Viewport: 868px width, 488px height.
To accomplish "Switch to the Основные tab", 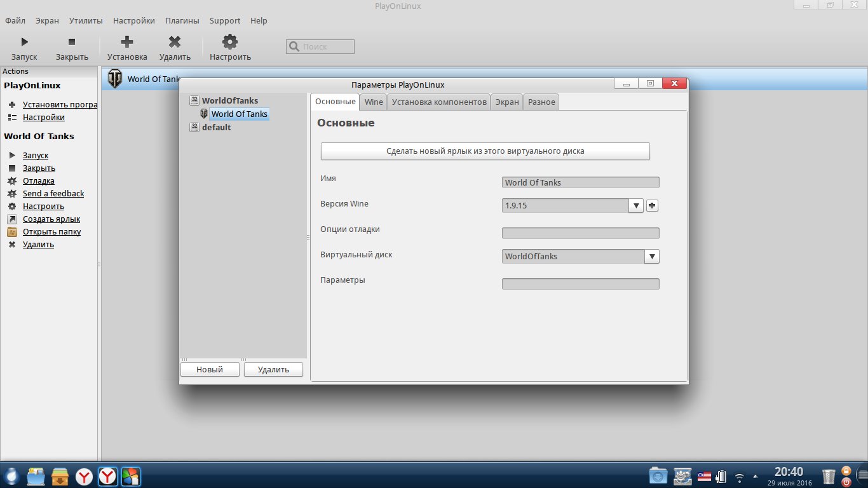I will [x=336, y=102].
